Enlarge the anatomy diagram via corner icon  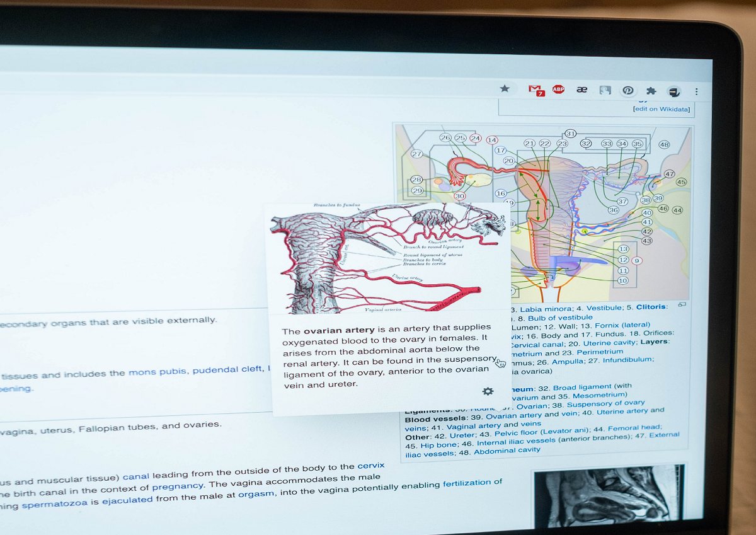[x=682, y=305]
